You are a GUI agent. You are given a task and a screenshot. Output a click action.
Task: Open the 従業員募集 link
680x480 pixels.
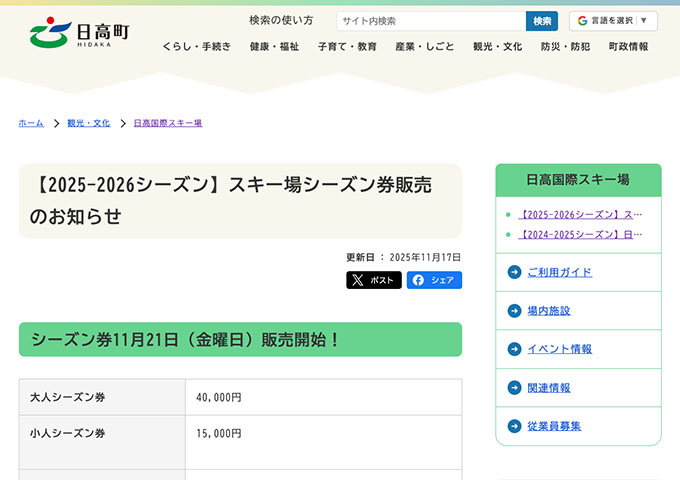(x=554, y=426)
